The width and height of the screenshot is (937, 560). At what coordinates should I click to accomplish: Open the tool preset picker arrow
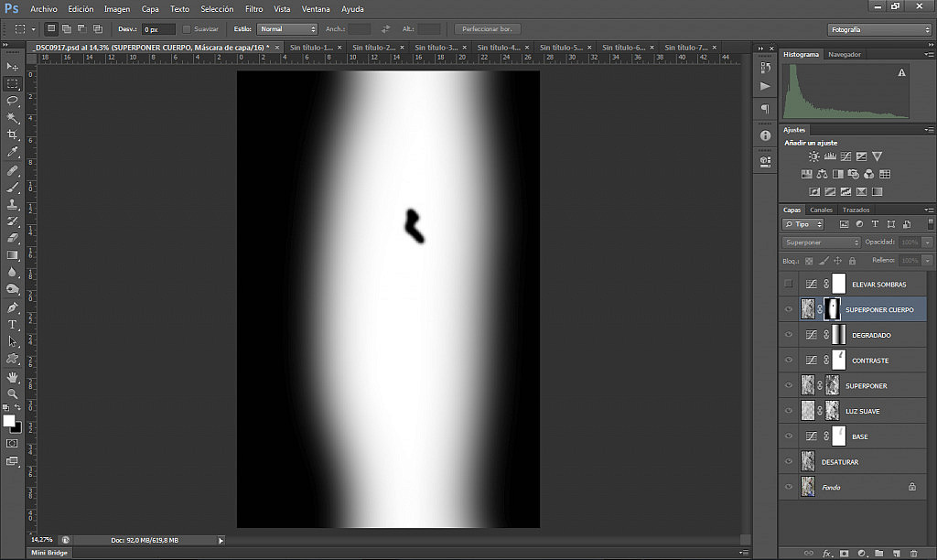(34, 28)
